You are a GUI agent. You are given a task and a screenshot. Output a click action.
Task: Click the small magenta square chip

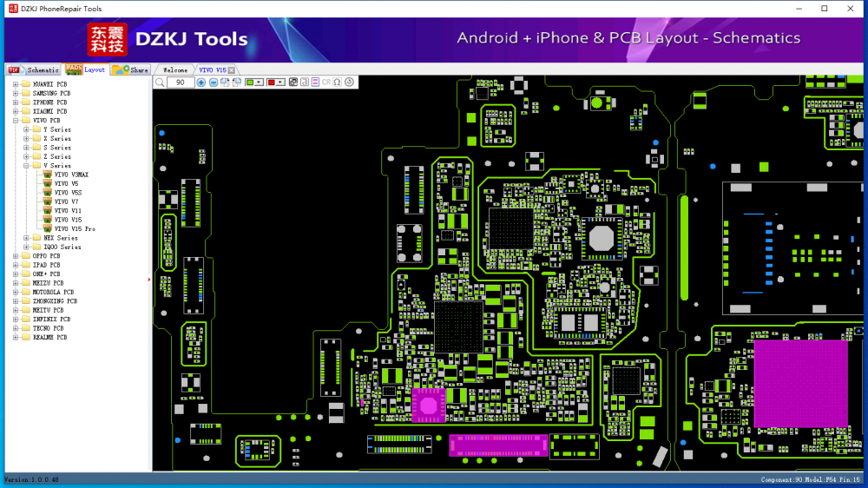tap(429, 406)
